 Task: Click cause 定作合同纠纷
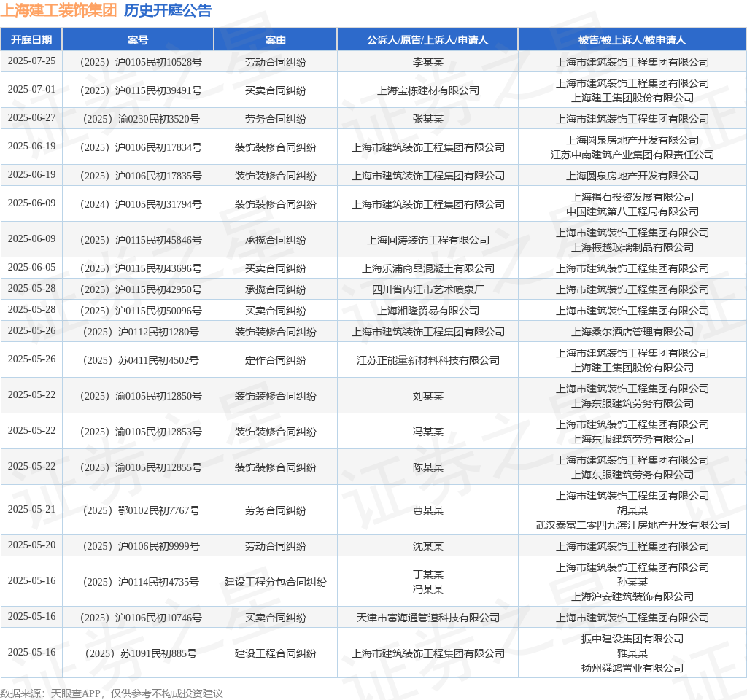[x=275, y=360]
